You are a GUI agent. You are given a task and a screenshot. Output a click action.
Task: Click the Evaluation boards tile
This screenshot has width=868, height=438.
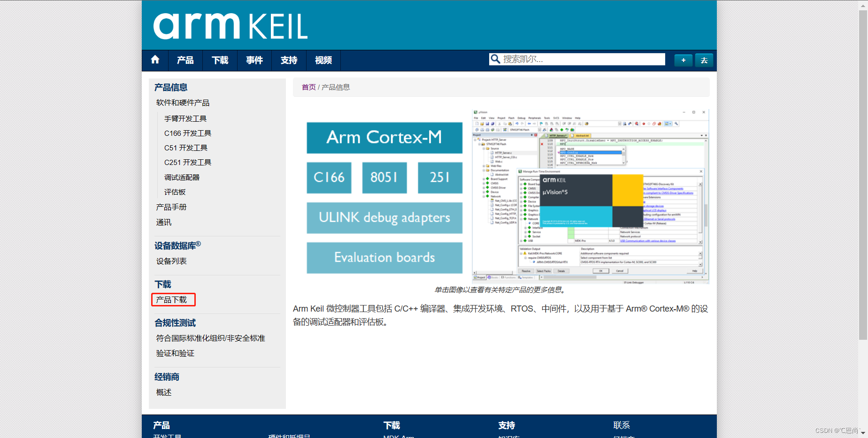click(x=384, y=258)
